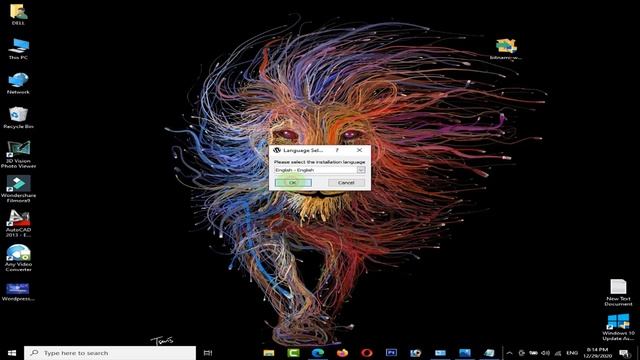Select the Wordpress desktop file icon

[x=18, y=292]
